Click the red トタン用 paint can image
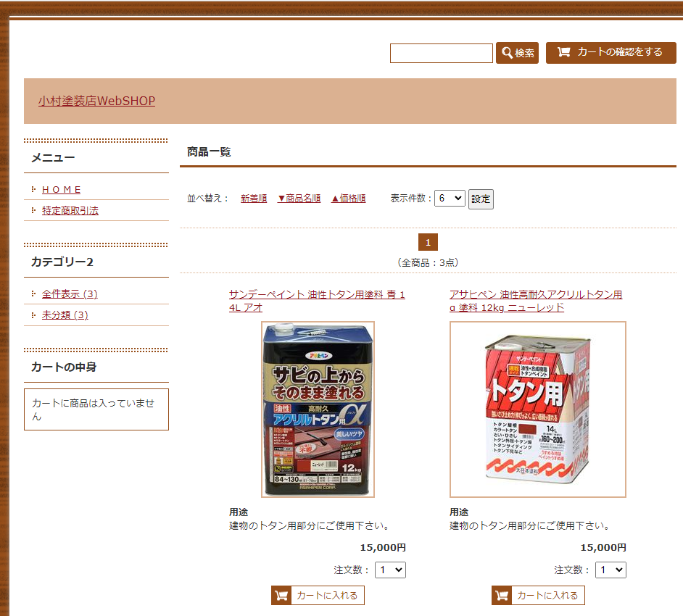 point(538,409)
